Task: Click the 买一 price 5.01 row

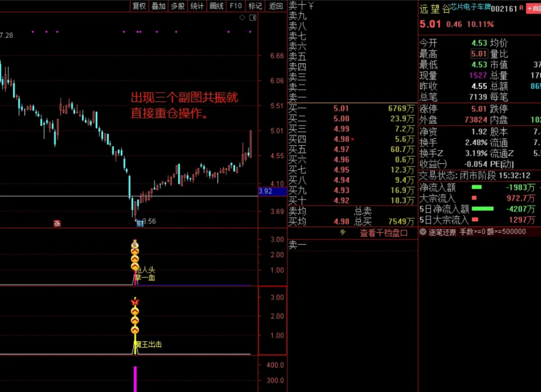Action: (x=352, y=109)
